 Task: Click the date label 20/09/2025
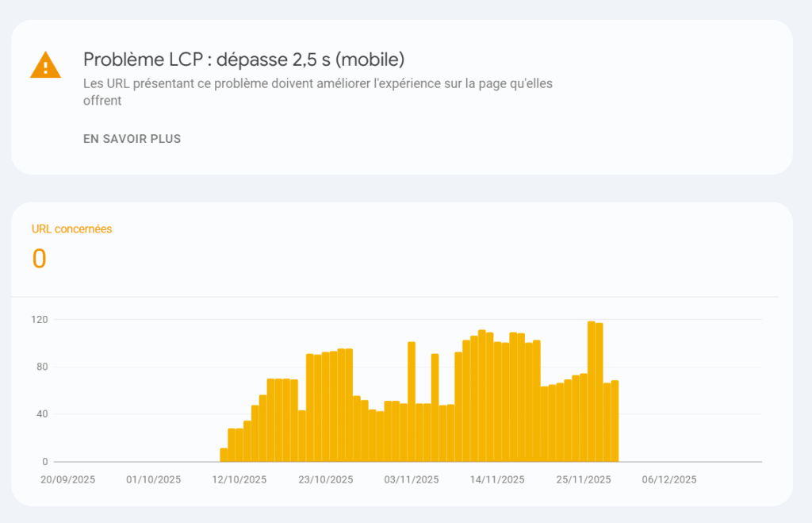67,479
